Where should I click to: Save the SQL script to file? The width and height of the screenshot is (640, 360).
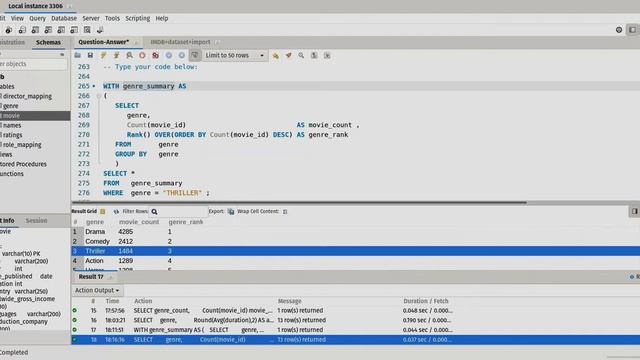90,55
